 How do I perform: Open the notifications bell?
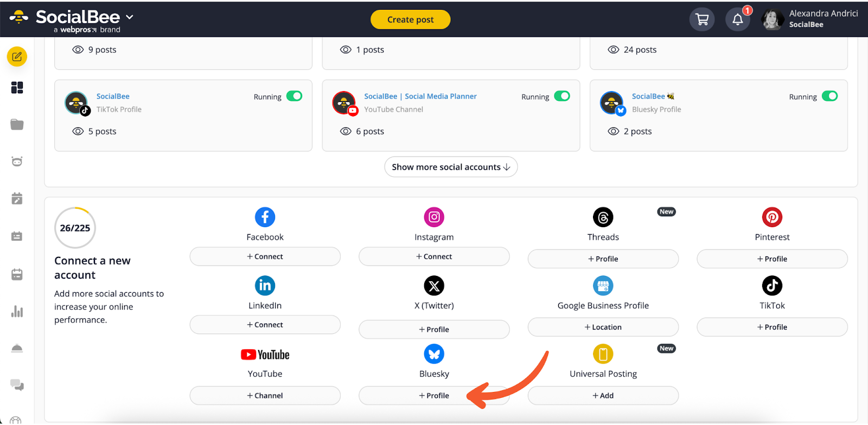pyautogui.click(x=737, y=20)
